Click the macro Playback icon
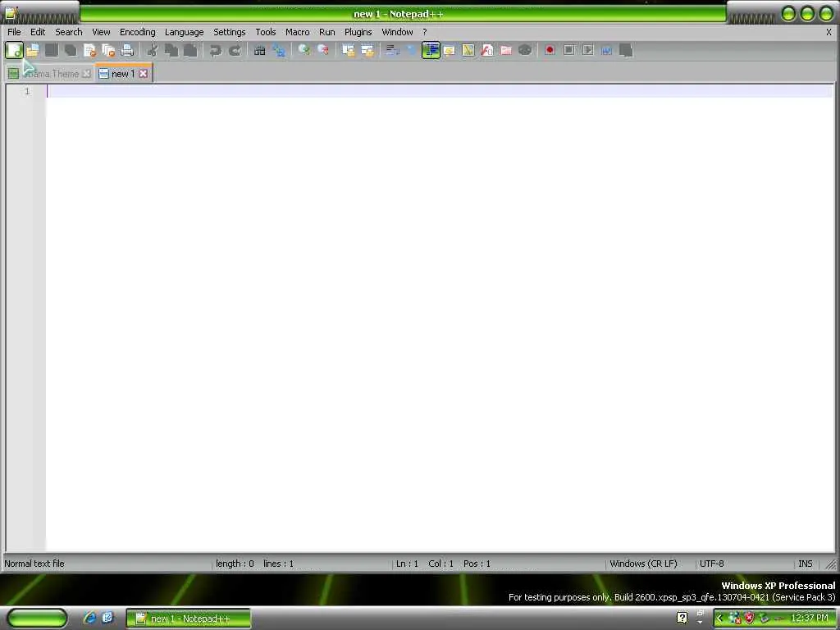 coord(587,50)
